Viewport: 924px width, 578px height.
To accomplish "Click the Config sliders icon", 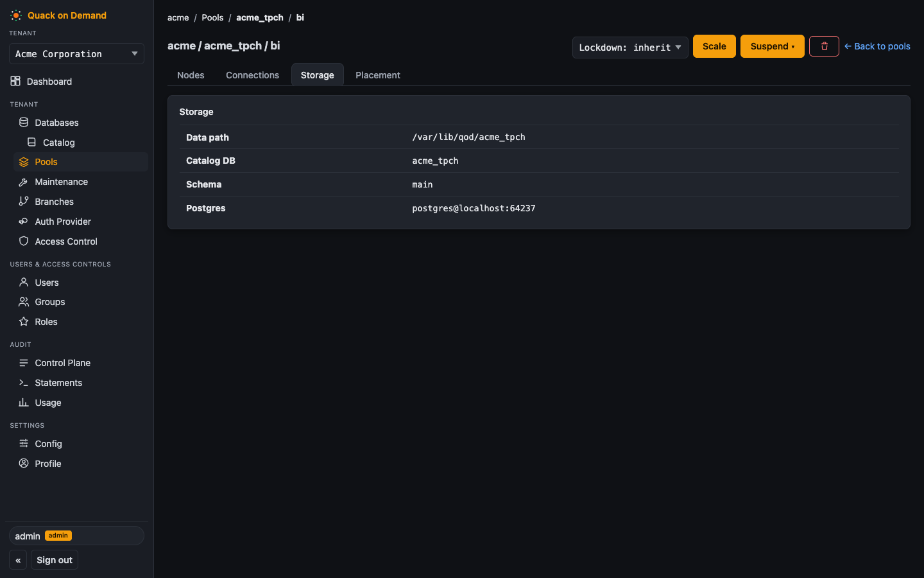I will (24, 443).
